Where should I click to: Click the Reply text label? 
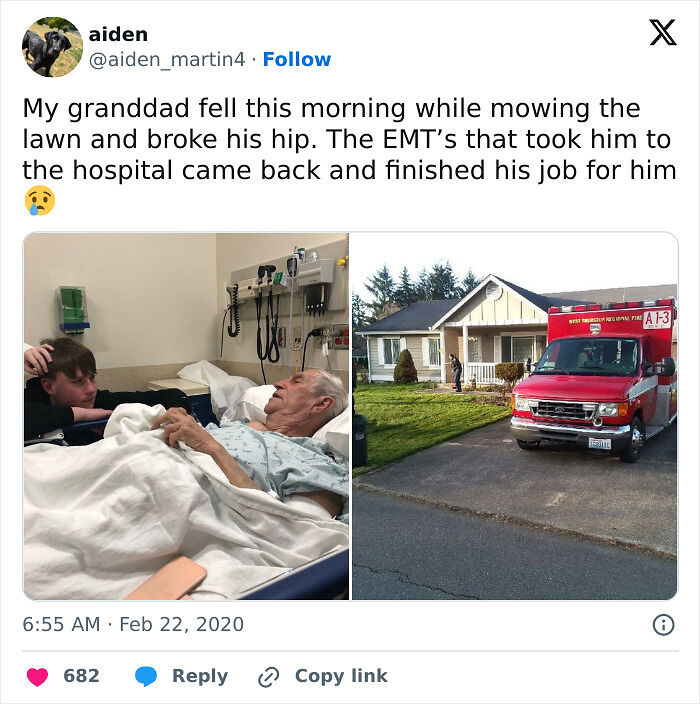200,676
